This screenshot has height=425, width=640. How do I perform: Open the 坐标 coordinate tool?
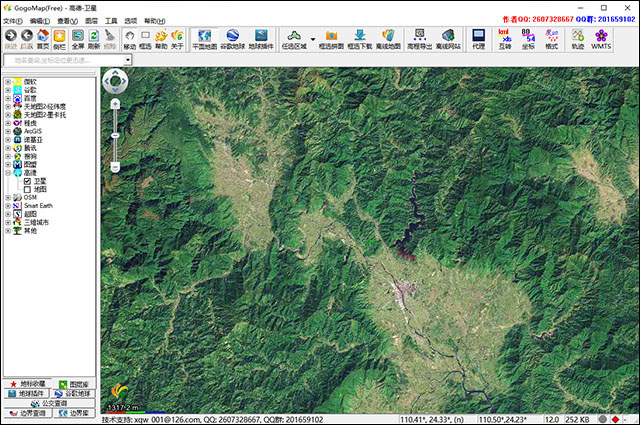tap(527, 39)
